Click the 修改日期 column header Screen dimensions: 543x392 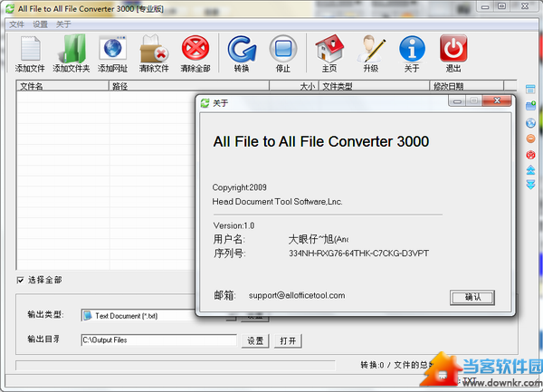point(467,86)
